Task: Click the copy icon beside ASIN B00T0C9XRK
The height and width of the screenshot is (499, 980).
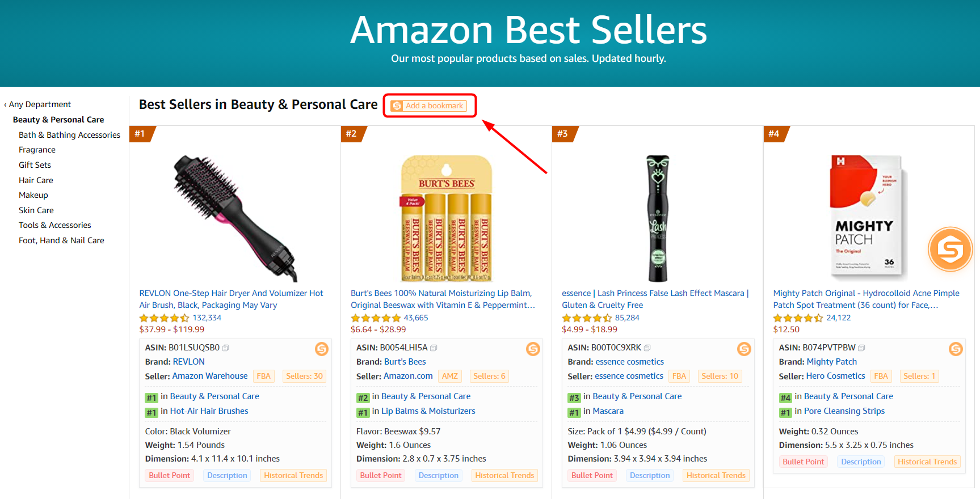Action: tap(647, 348)
